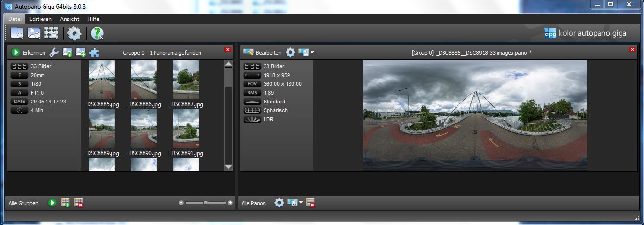Close the Group 0 panorama panel
Viewport: 644px width, 225px height.
point(632,50)
